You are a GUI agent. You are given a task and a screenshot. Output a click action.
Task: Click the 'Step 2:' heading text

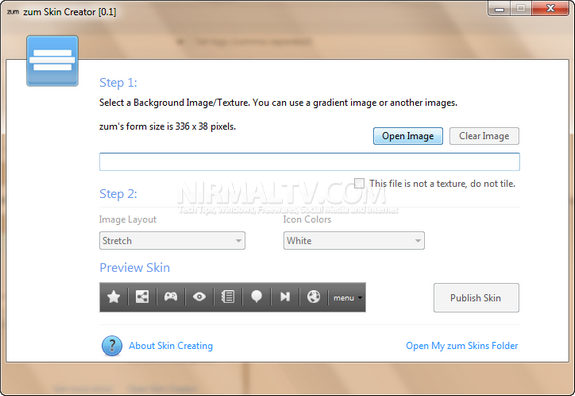point(118,194)
